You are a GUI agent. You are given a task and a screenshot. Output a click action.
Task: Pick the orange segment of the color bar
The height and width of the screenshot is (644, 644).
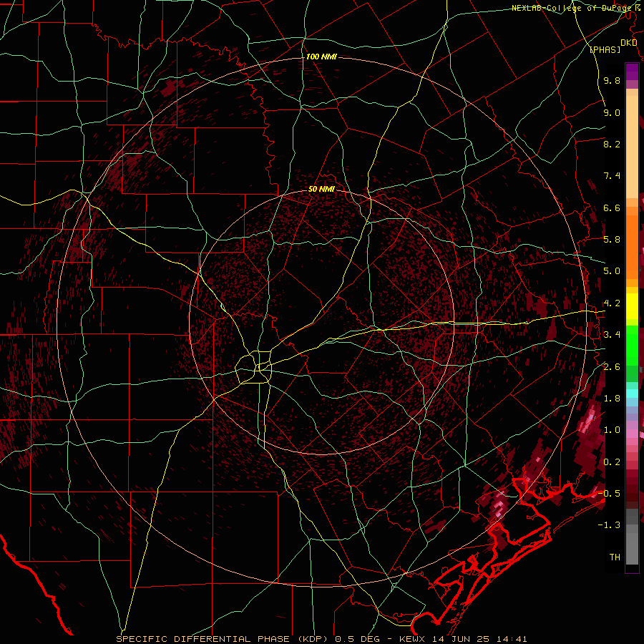tap(632, 246)
